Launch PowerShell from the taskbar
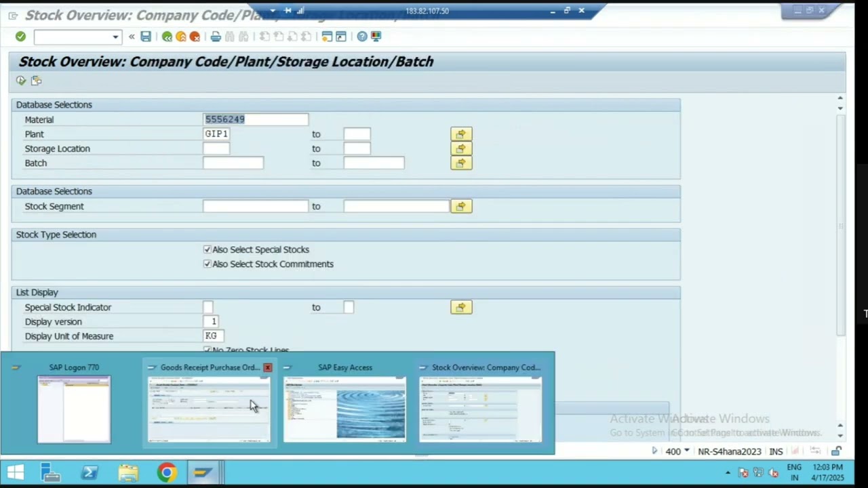 click(90, 472)
